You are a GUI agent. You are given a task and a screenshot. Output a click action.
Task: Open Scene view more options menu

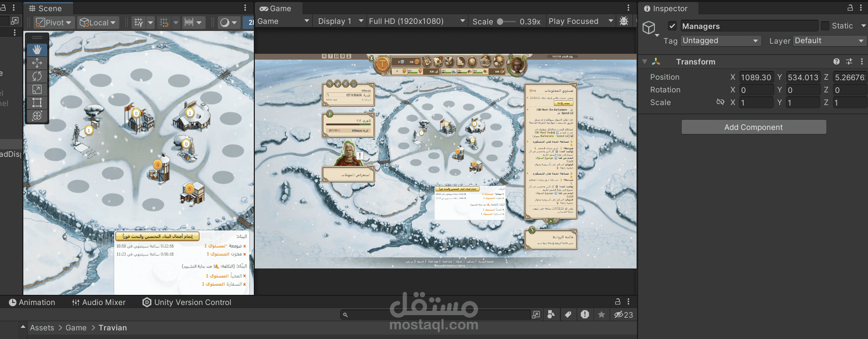(x=245, y=8)
